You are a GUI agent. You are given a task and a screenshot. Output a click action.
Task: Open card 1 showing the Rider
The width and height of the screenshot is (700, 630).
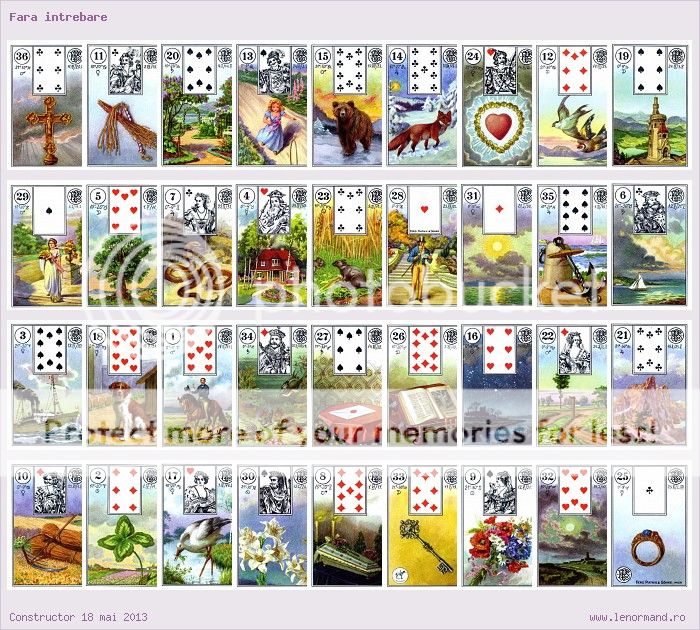[x=197, y=385]
